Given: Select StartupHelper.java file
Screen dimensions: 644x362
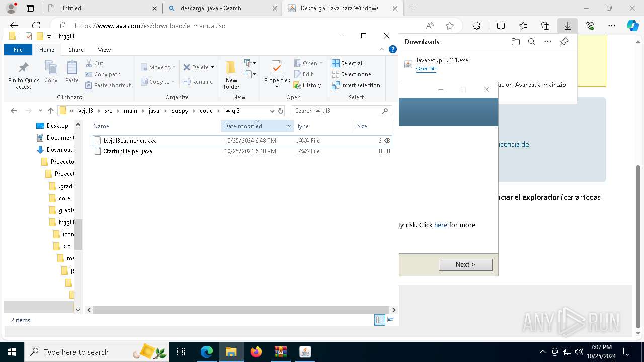Looking at the screenshot, I should [x=242, y=151].
